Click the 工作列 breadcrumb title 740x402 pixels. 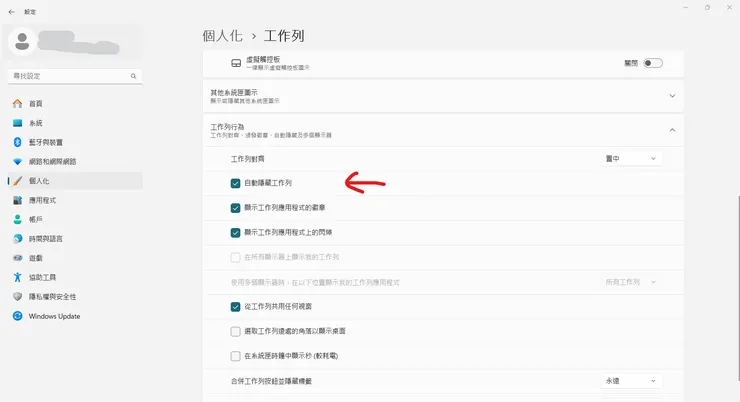(284, 36)
